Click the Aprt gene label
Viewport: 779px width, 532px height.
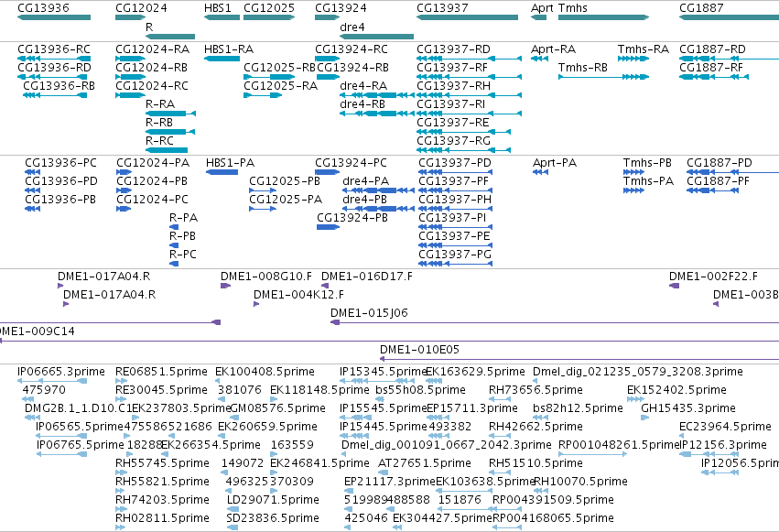coord(542,8)
